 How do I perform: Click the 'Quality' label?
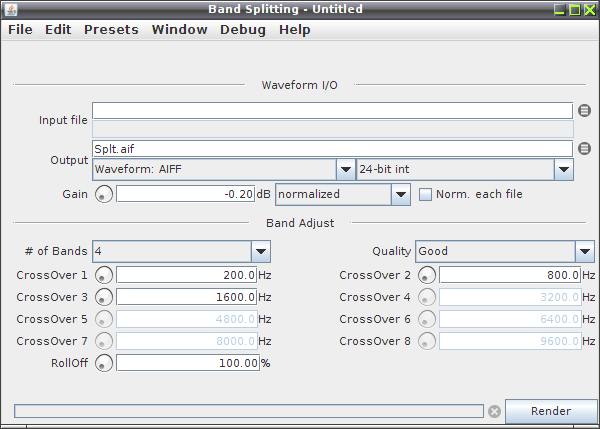click(391, 251)
